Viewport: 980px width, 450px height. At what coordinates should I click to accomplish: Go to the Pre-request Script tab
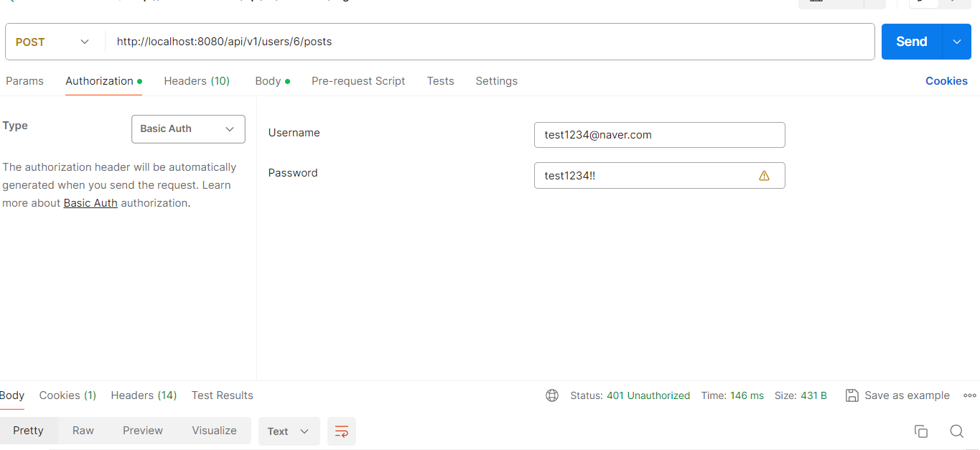tap(358, 81)
